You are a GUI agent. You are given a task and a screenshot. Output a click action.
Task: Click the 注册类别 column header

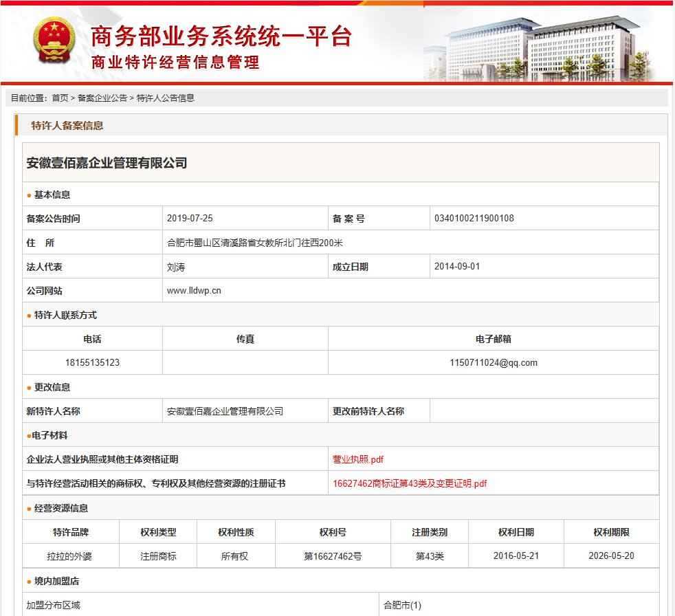tap(430, 532)
